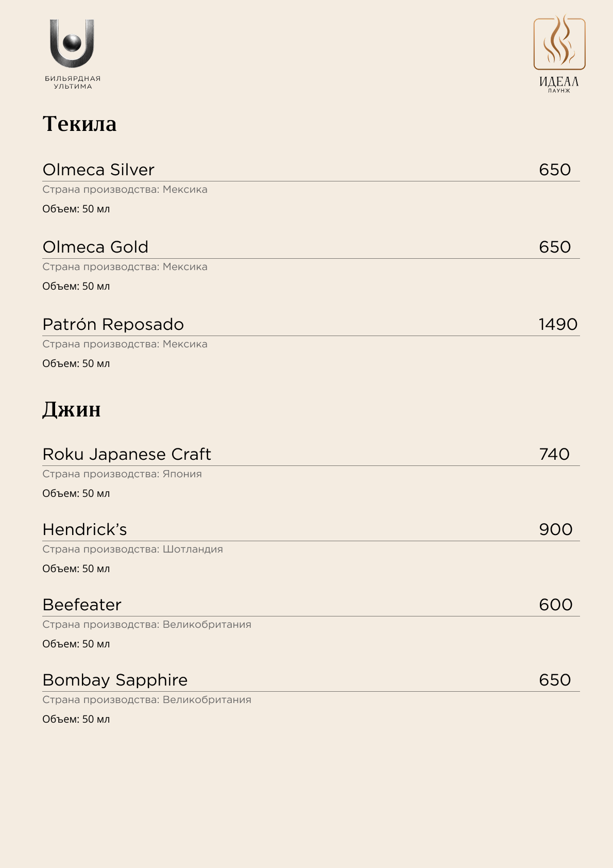Screen dimensions: 613x868
Task: Click the Olmeca Gold item name
Action: 95,247
